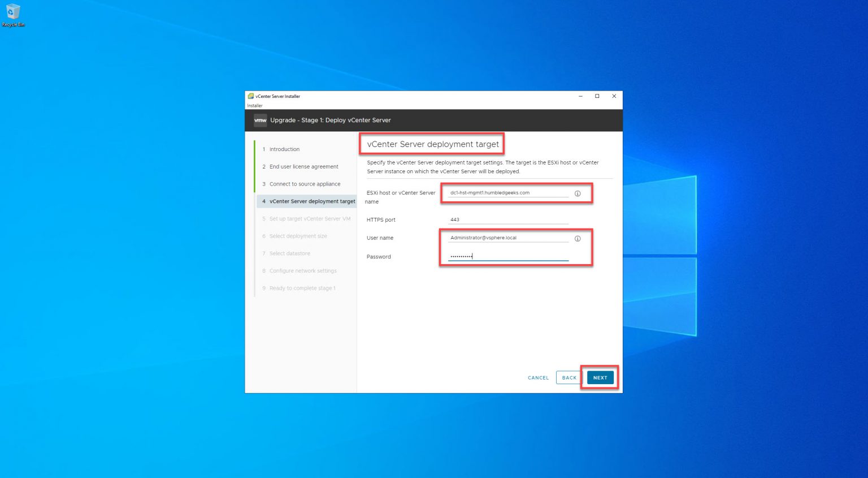This screenshot has width=868, height=478.
Task: Select Set up target vCenter Server VM step
Action: point(310,218)
